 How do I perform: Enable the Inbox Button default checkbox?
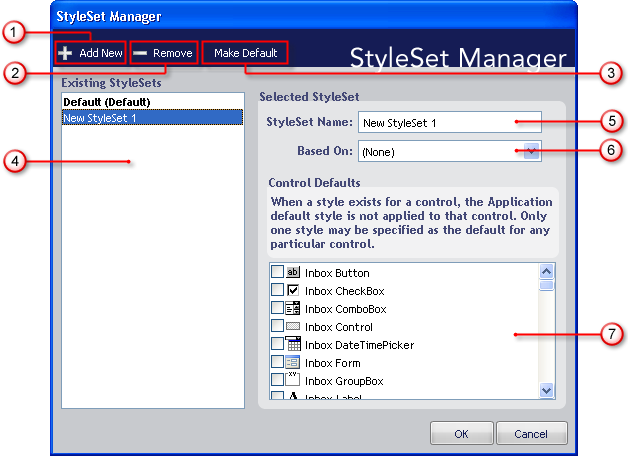277,272
